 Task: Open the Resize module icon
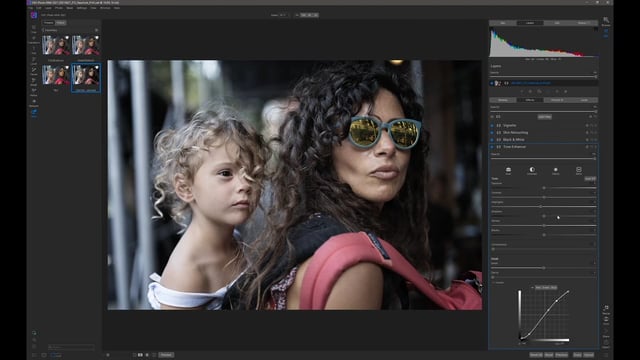click(x=606, y=309)
